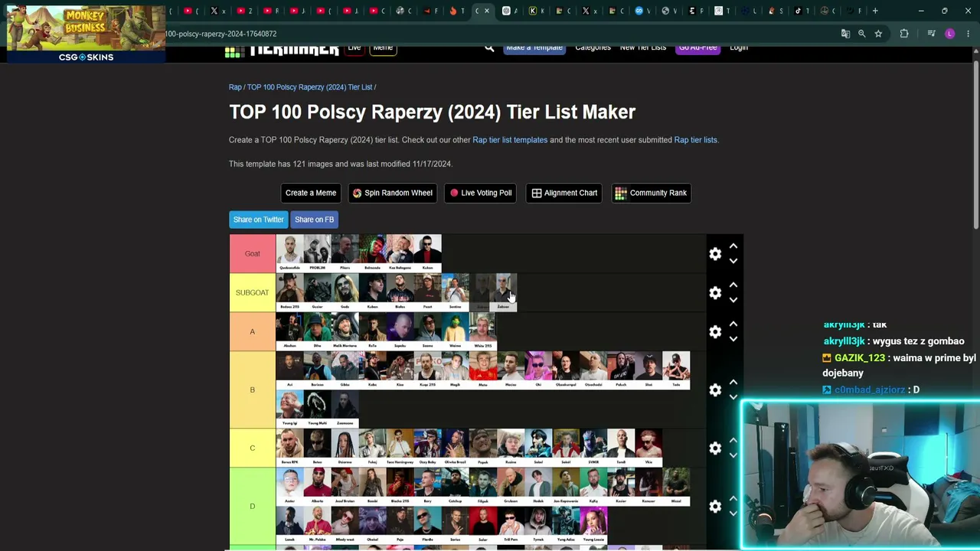Viewport: 980px width, 551px height.
Task: Click the Go Ad-Free button
Action: pos(698,50)
